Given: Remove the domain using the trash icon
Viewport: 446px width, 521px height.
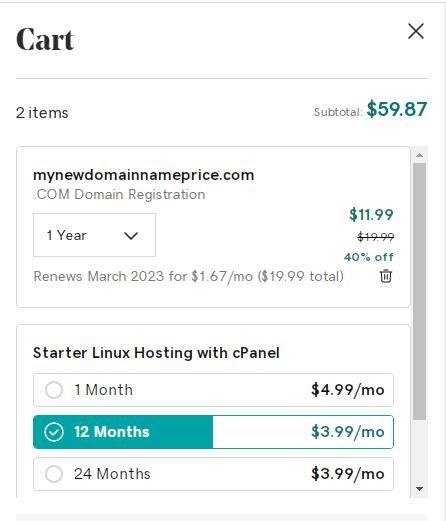Looking at the screenshot, I should (x=386, y=276).
